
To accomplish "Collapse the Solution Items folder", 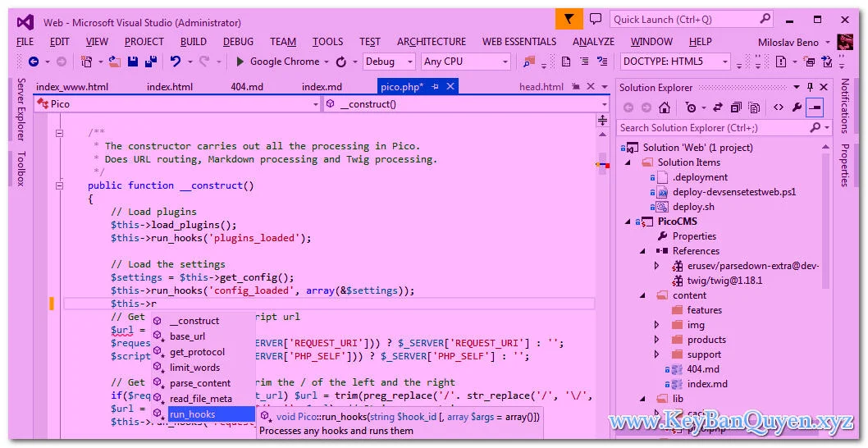I will coord(628,162).
